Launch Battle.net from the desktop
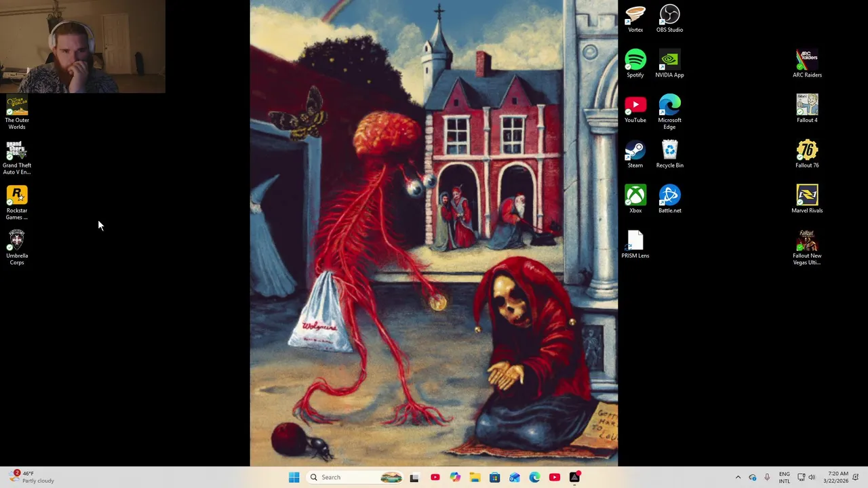The height and width of the screenshot is (488, 868). point(669,199)
